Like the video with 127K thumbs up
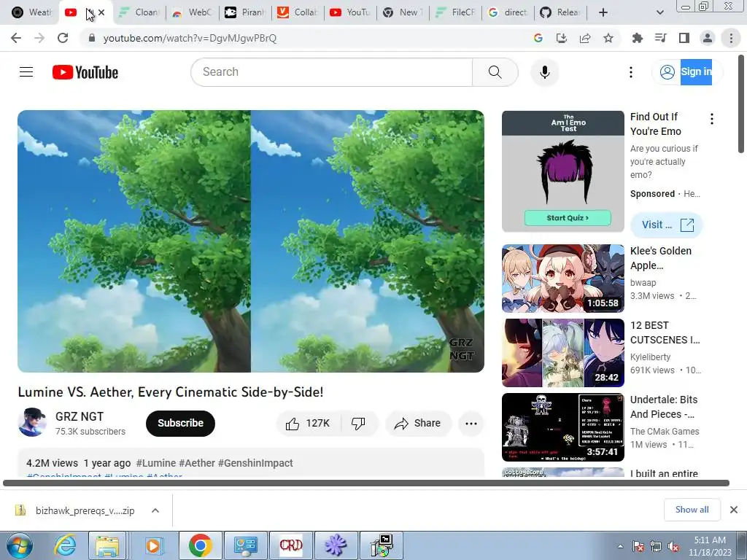 tap(308, 424)
